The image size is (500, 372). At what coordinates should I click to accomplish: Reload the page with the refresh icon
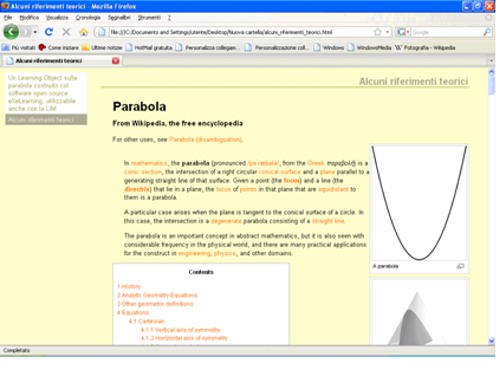tap(49, 32)
